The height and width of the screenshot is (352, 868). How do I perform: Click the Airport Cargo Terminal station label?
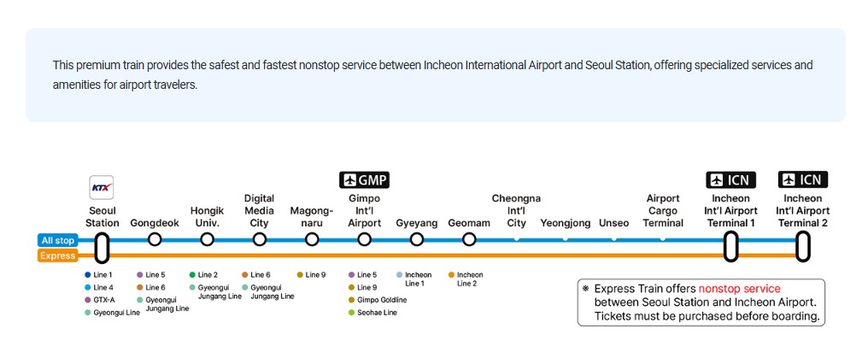click(663, 211)
